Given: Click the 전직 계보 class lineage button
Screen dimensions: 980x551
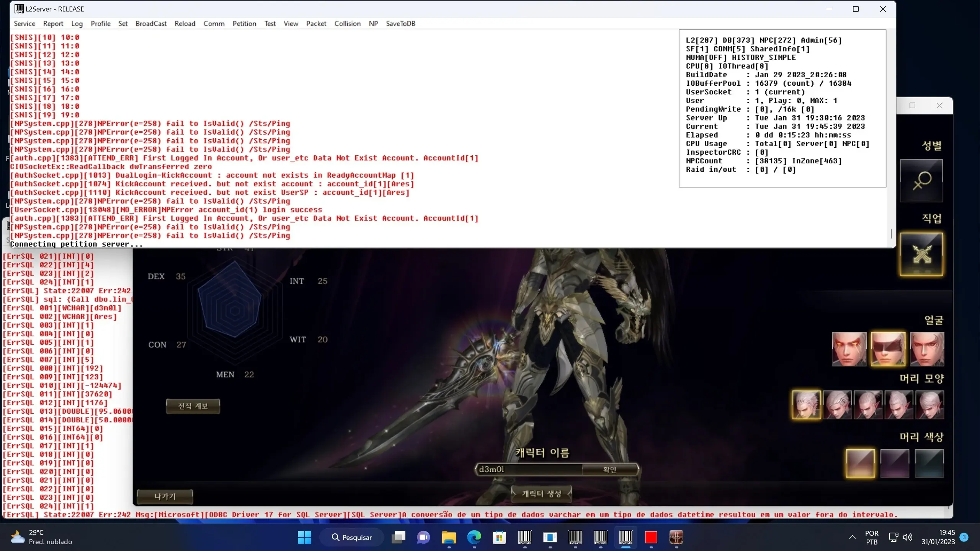Looking at the screenshot, I should tap(193, 406).
